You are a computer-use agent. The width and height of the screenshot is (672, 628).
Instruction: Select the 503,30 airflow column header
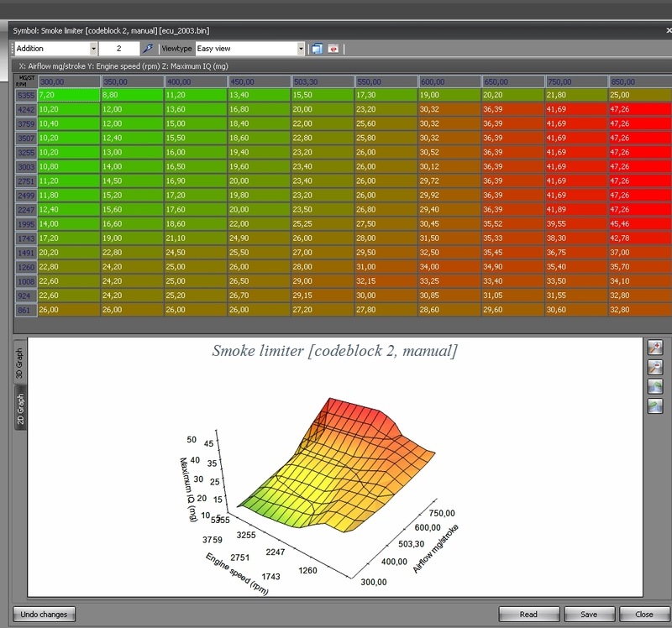322,82
